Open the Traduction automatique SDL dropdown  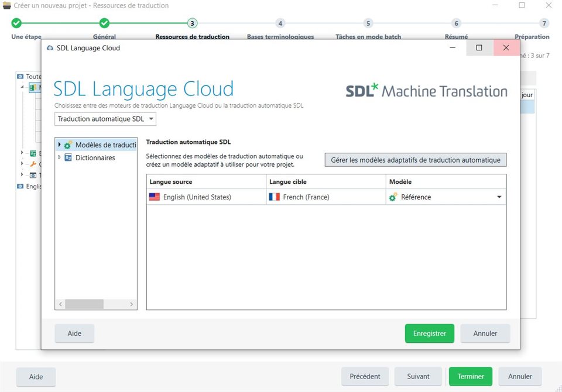coord(105,119)
